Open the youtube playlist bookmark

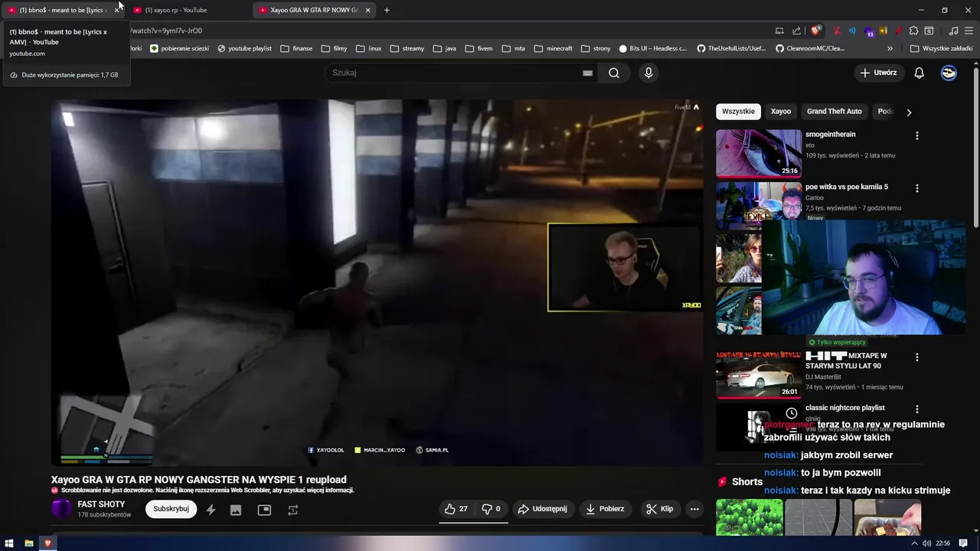[x=244, y=48]
